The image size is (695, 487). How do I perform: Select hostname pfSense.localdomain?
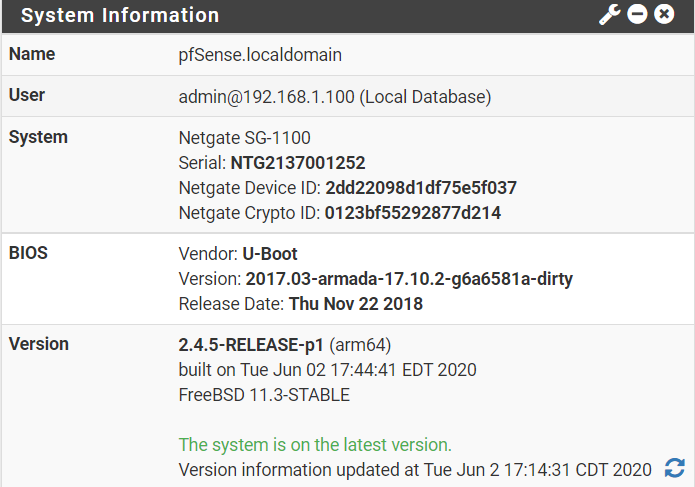[260, 55]
